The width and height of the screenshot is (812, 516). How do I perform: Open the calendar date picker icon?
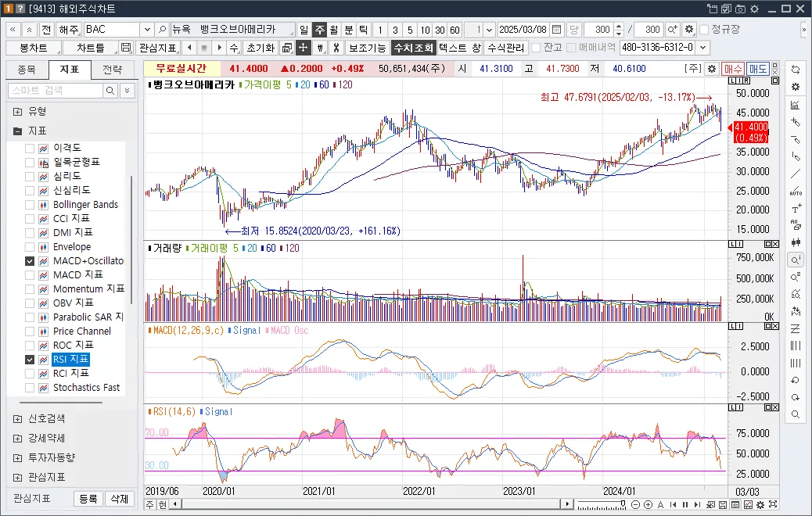557,30
